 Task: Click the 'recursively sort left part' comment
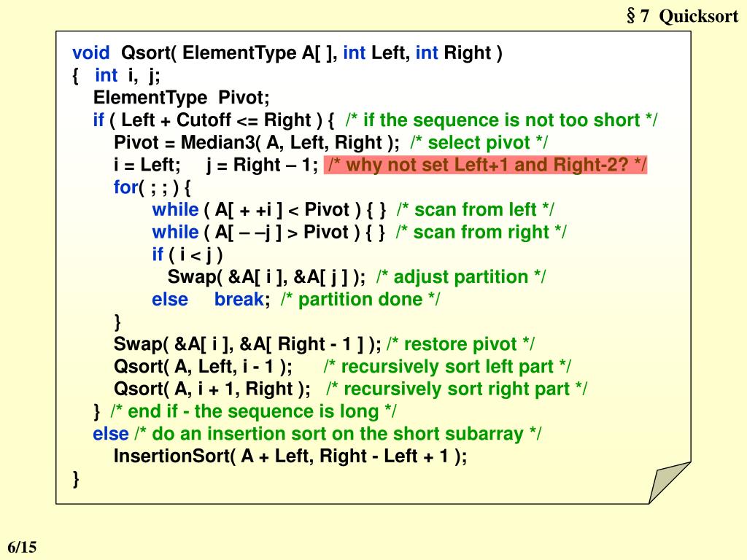click(447, 367)
